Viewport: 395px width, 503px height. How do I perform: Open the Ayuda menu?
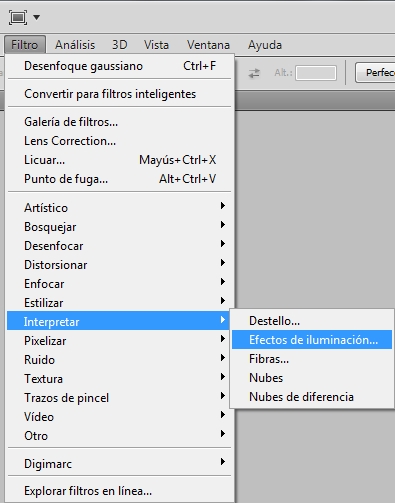coord(265,45)
